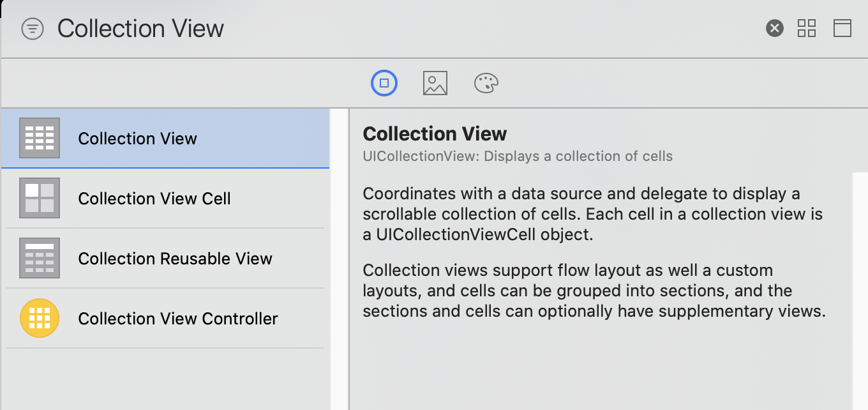This screenshot has width=868, height=410.
Task: Click the bold Collection View details heading
Action: click(435, 133)
